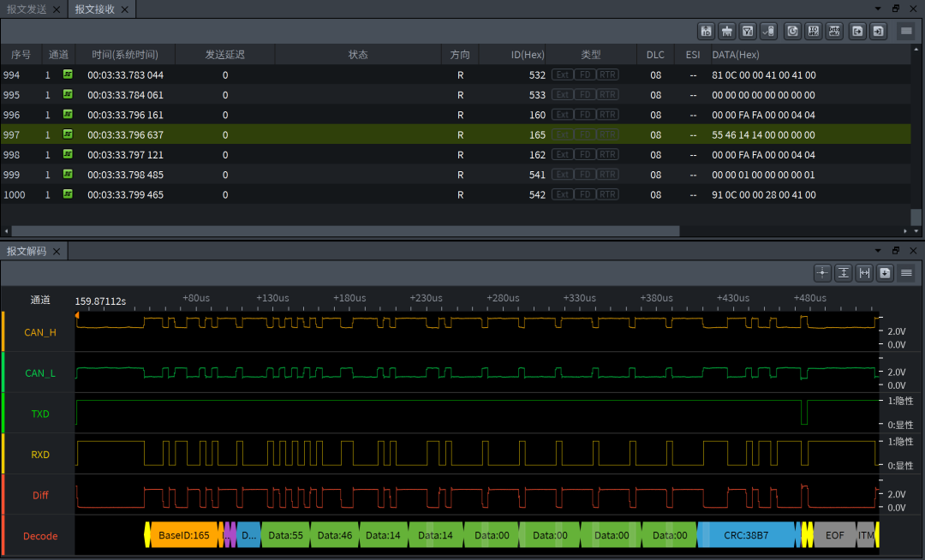Open the message filter funnel icon
Screen dimensions: 925x560
[x=748, y=31]
